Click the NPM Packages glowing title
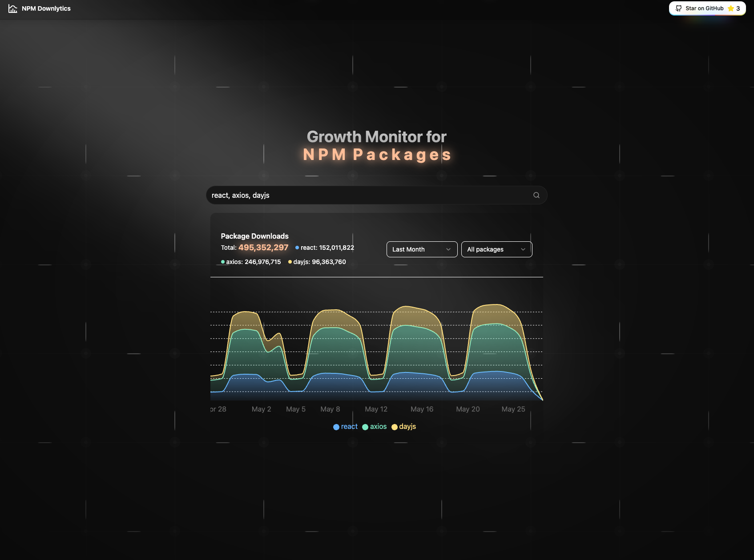The image size is (754, 560). point(377,155)
